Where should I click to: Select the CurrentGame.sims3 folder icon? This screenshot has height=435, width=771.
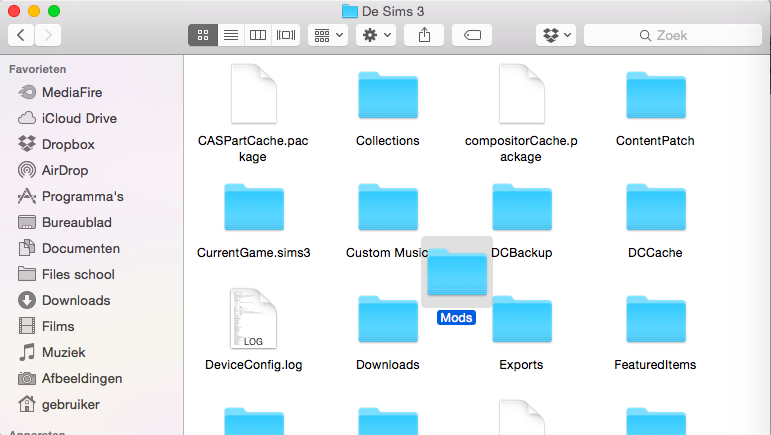pyautogui.click(x=254, y=207)
